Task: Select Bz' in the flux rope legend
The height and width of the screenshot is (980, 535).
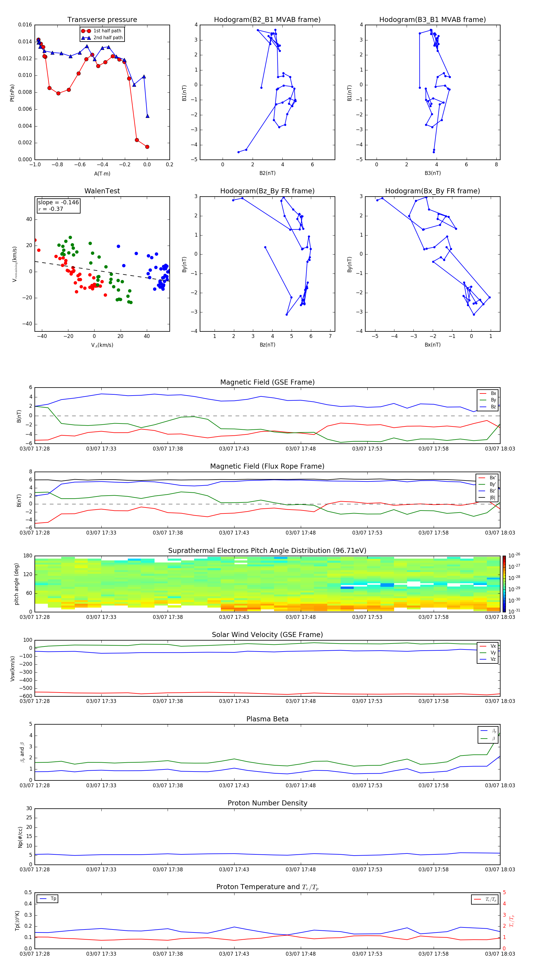Action: 487,491
